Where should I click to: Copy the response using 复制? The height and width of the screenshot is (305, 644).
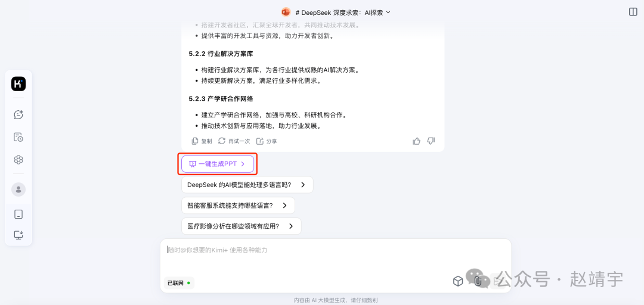pyautogui.click(x=202, y=141)
